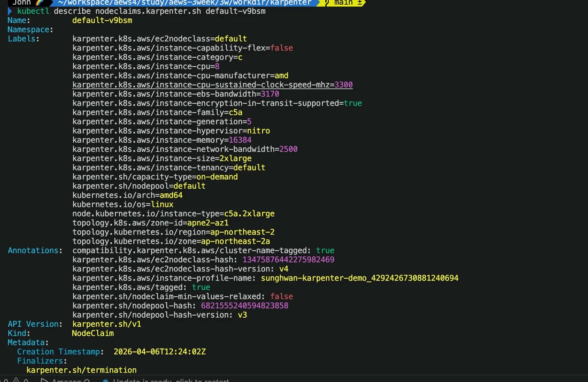Click the region=ap-northeast-2 line
This screenshot has width=588, height=382.
[174, 232]
